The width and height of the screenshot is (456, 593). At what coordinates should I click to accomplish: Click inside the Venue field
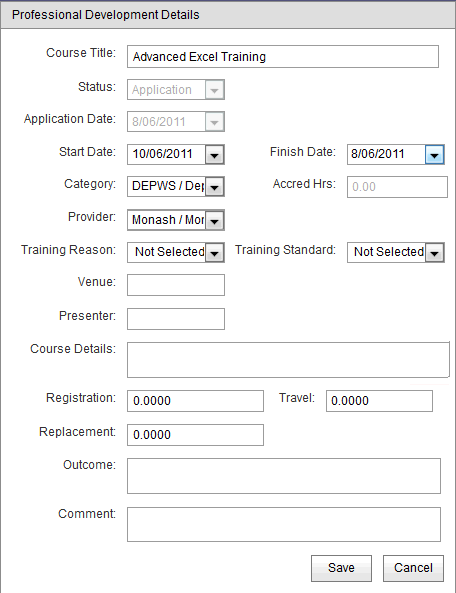coord(176,285)
